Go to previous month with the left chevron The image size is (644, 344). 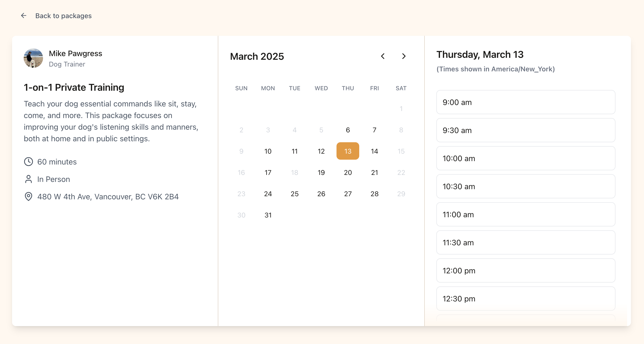coord(383,56)
